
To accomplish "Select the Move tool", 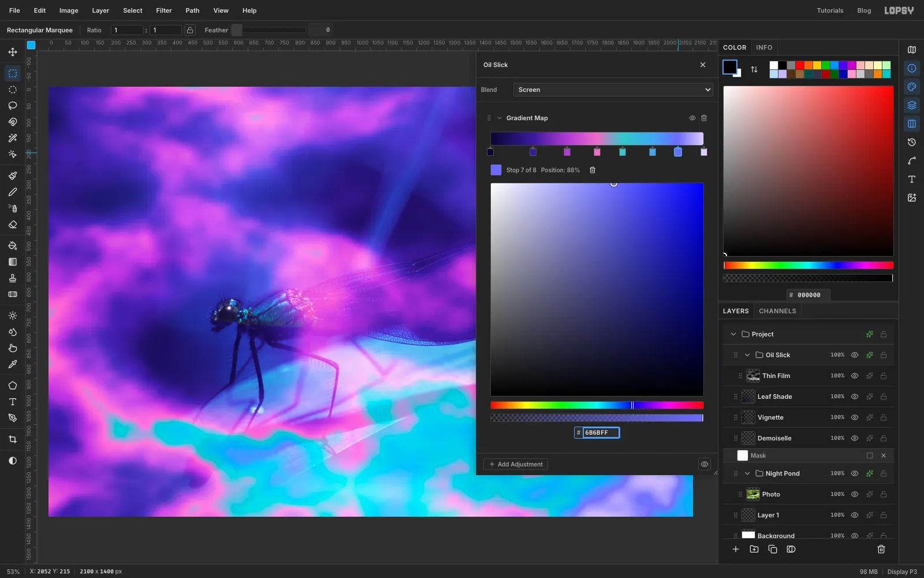I will click(13, 52).
